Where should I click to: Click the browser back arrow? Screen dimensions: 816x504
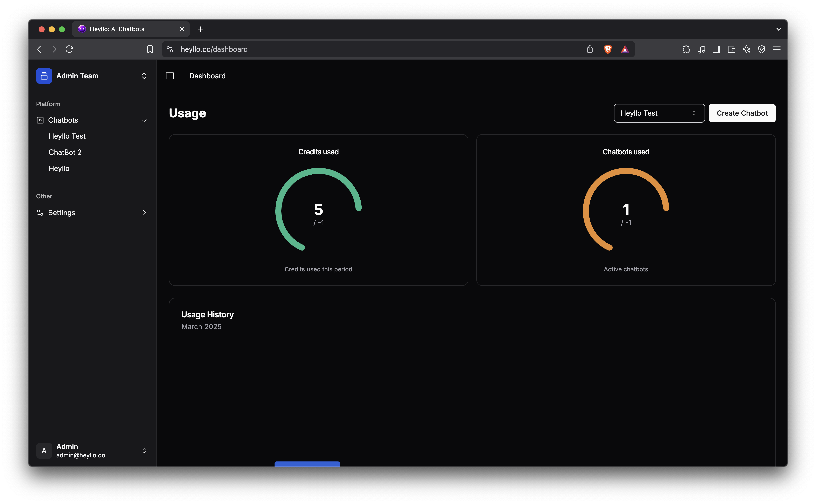(x=39, y=49)
